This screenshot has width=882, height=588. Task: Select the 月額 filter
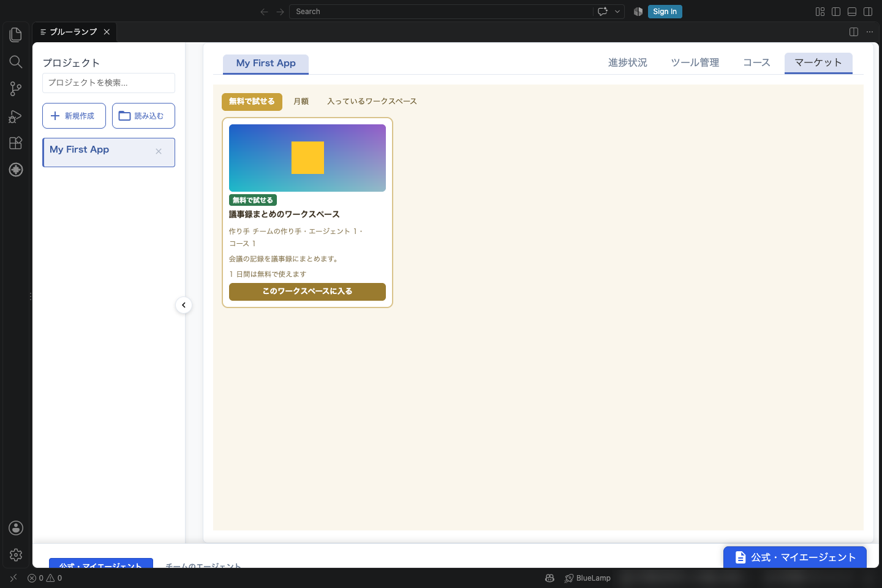point(301,102)
